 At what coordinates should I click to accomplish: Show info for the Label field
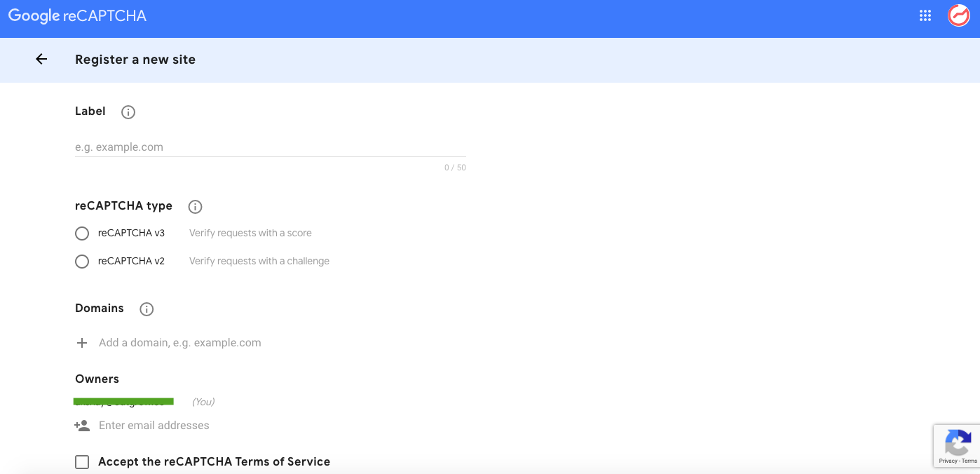coord(128,112)
